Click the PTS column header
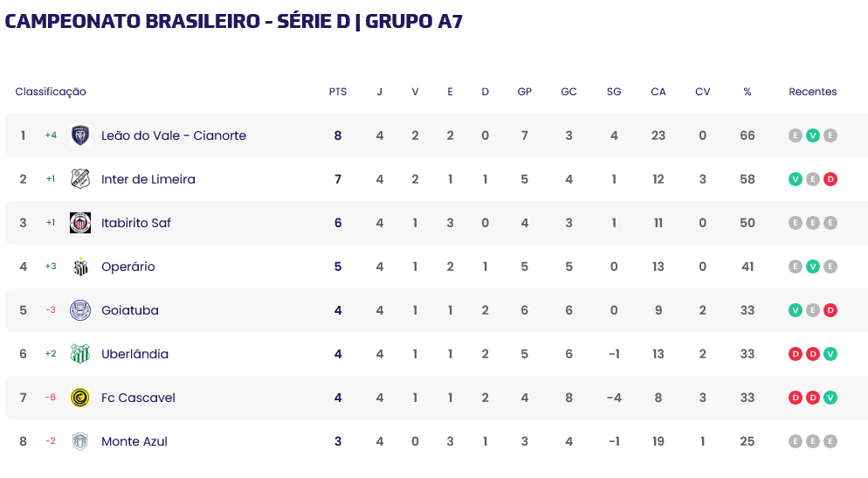 pos(338,92)
